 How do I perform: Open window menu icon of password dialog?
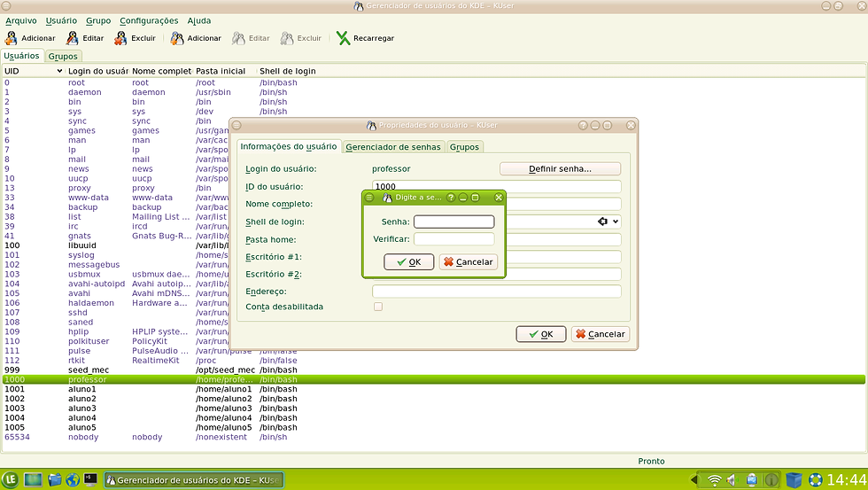[369, 197]
